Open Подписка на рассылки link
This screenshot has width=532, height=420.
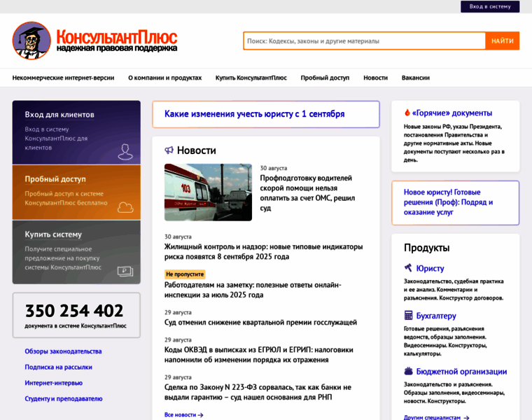point(58,367)
